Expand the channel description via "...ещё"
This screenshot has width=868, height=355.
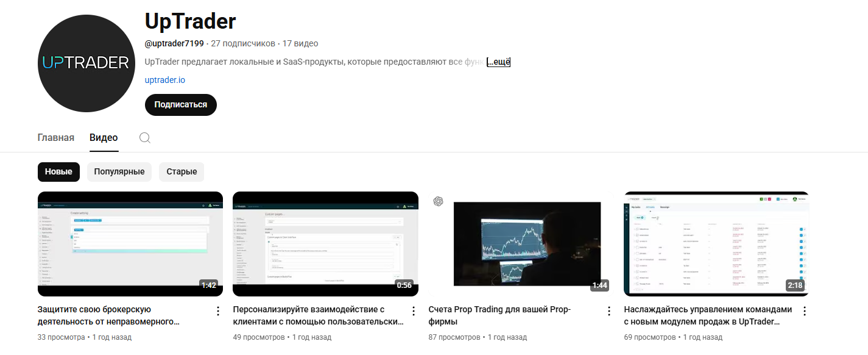click(498, 62)
